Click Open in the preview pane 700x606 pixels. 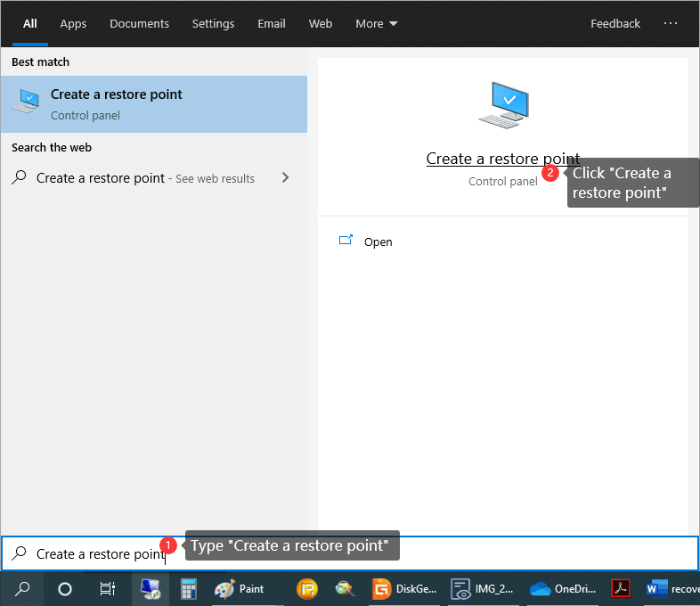378,242
